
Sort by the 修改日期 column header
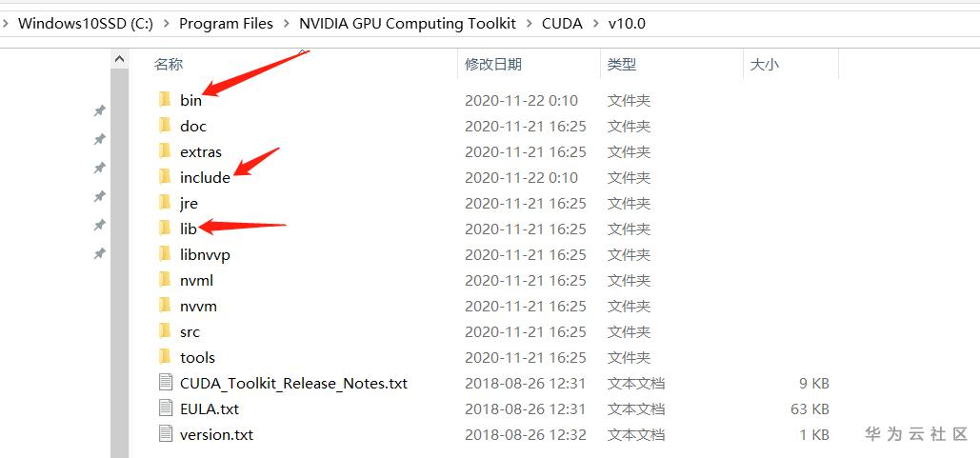click(x=492, y=64)
